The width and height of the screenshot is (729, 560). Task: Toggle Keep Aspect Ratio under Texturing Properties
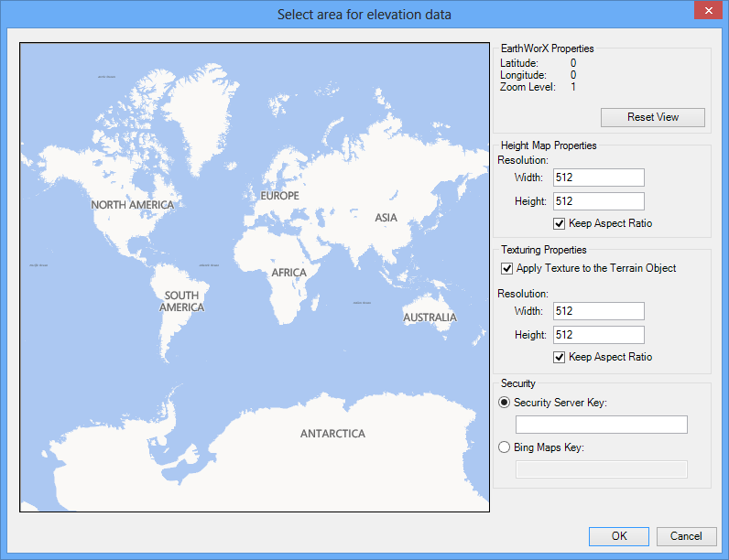click(560, 357)
